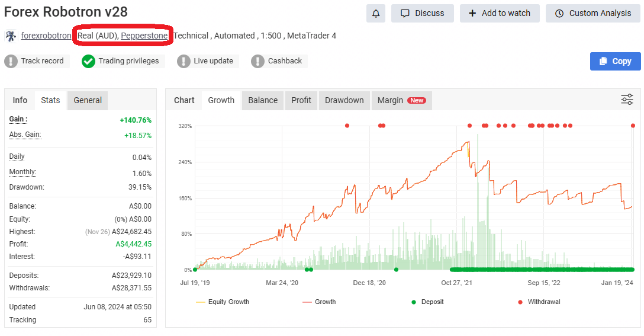Click the notification bell icon

pyautogui.click(x=376, y=13)
